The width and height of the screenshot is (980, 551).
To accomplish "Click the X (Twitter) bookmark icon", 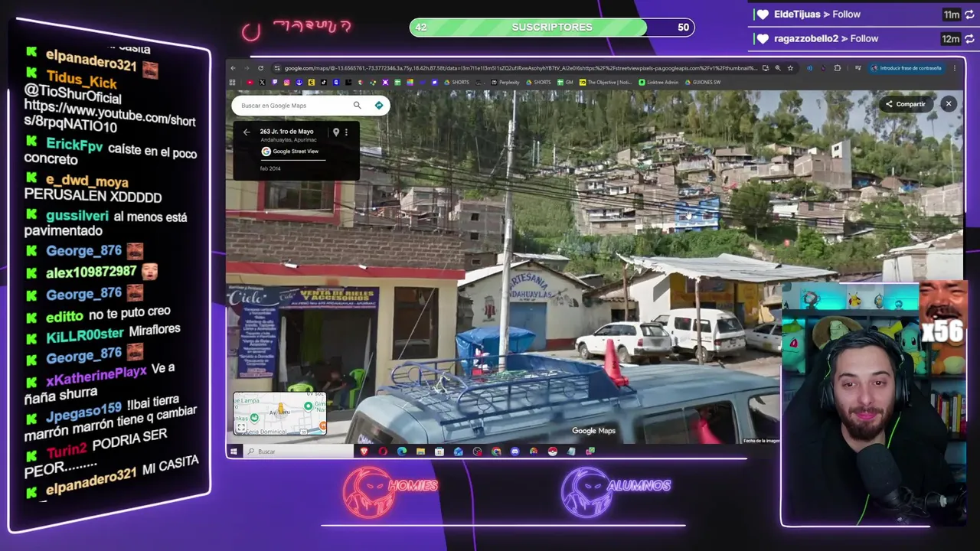I will coord(262,83).
